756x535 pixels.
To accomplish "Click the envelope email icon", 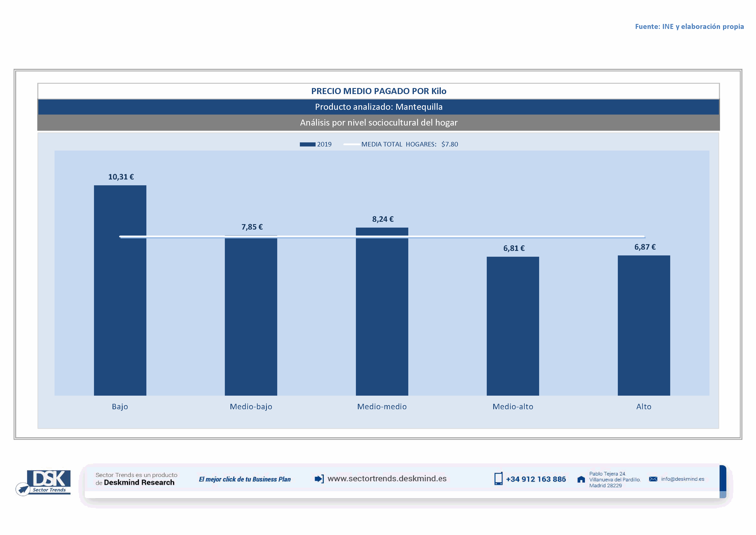I will tap(653, 479).
